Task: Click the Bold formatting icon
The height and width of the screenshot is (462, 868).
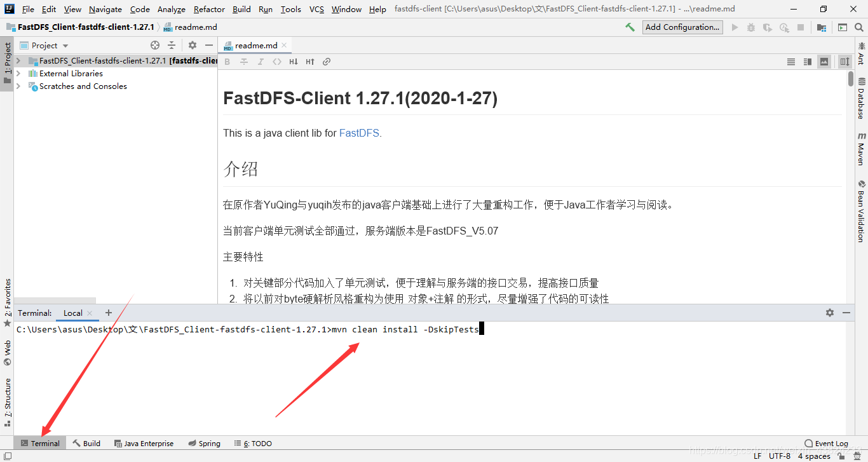Action: [227, 62]
